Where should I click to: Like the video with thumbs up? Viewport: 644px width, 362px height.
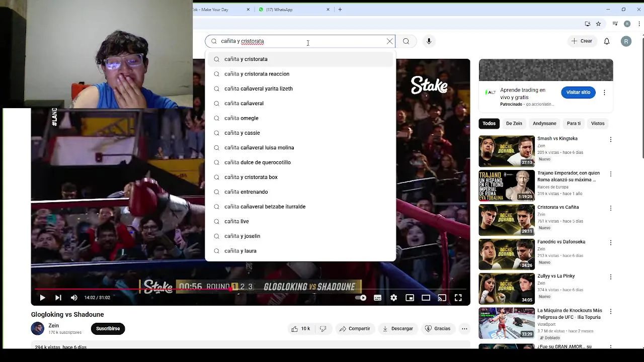[300, 329]
